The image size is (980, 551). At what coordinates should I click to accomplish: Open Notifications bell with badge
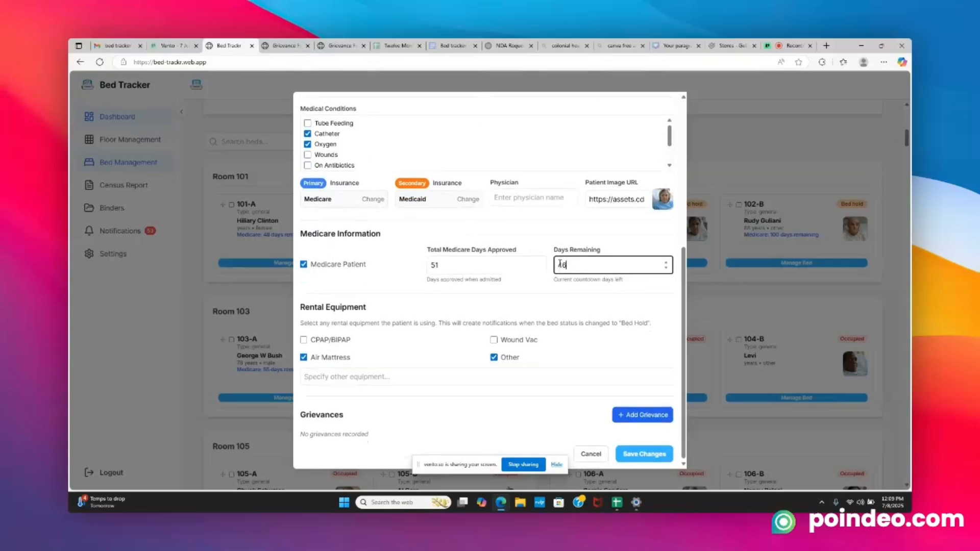pos(89,231)
